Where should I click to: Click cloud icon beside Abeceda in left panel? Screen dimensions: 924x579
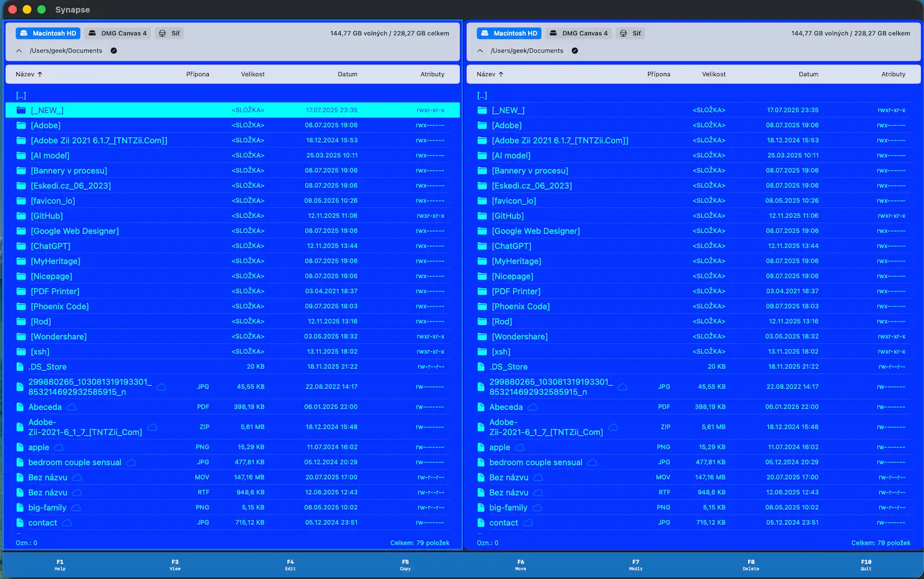point(72,407)
